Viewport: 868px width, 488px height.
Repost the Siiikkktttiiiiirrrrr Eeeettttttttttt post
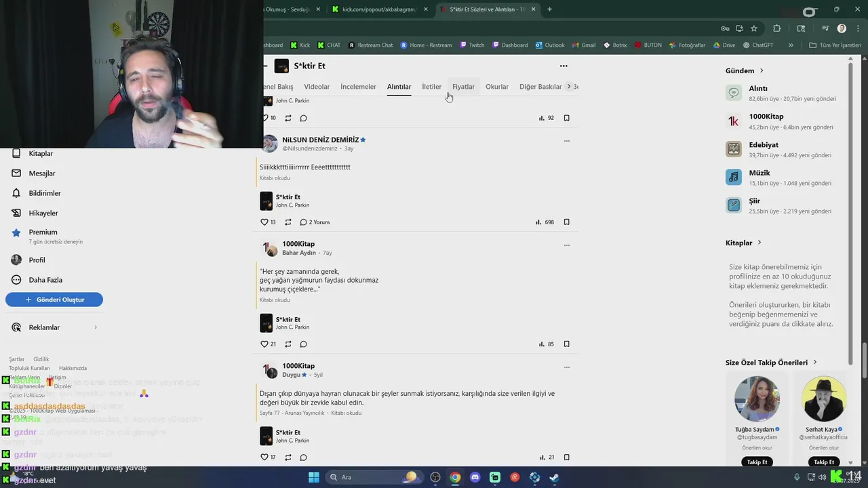pyautogui.click(x=288, y=222)
